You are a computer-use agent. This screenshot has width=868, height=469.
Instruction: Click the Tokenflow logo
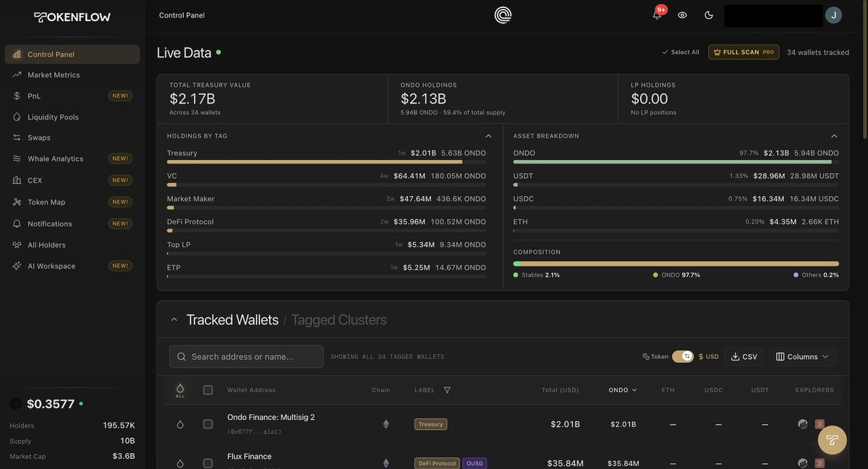pos(72,17)
